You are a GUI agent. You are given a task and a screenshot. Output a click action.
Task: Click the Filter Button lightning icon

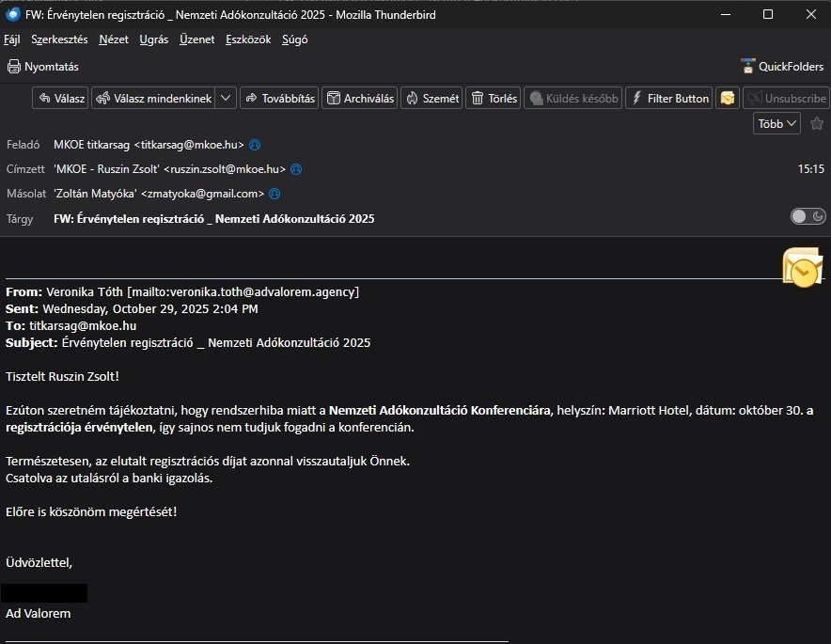[635, 99]
